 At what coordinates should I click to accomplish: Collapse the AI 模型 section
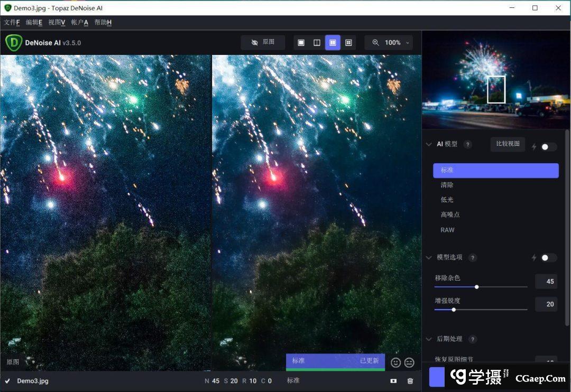429,144
